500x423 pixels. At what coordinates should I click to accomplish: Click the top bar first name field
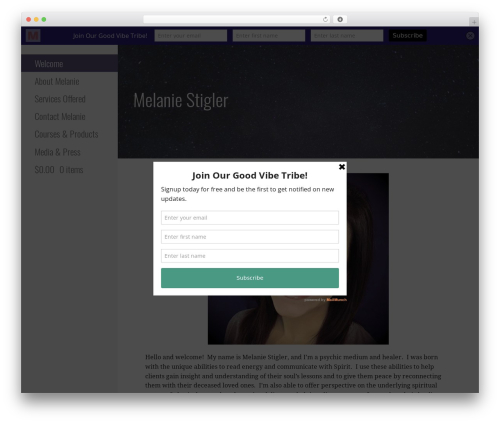click(x=269, y=36)
